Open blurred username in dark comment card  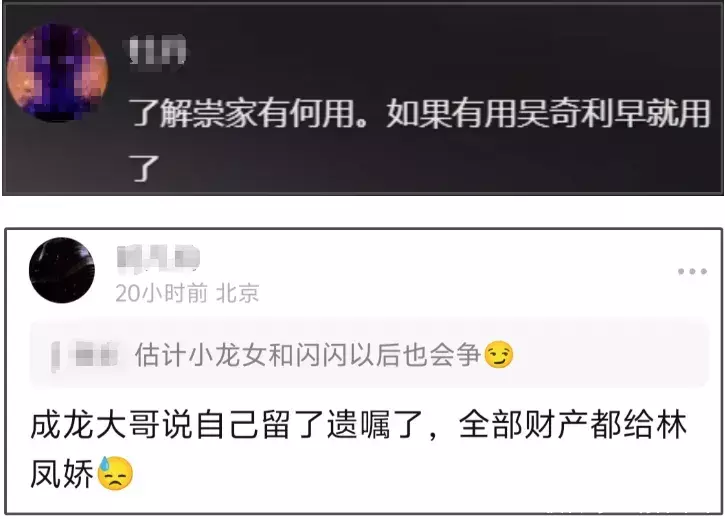[157, 49]
